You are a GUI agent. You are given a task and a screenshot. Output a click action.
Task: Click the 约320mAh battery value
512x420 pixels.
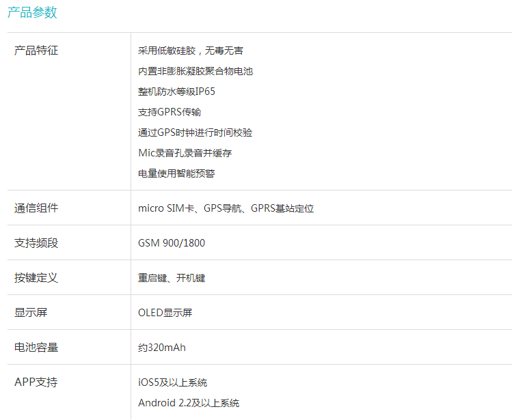coord(162,348)
